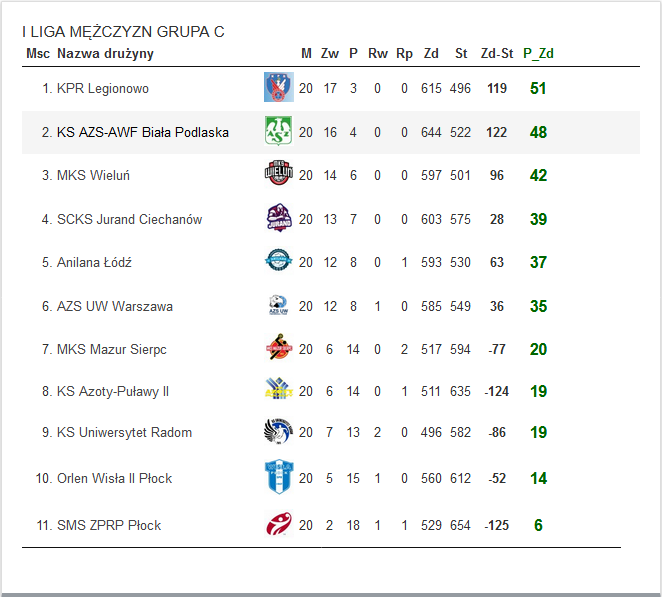Click the SCKS Jurand Ciechanów logo
This screenshot has height=597, width=662.
[277, 218]
